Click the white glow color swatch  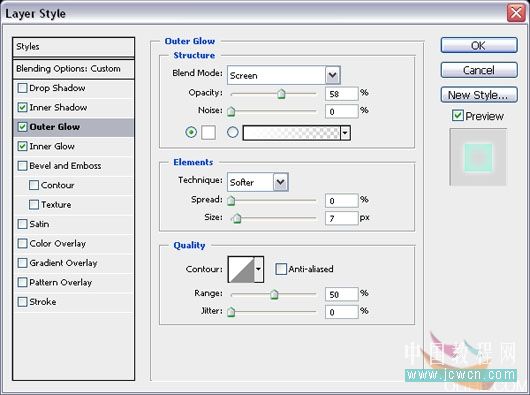pyautogui.click(x=208, y=132)
